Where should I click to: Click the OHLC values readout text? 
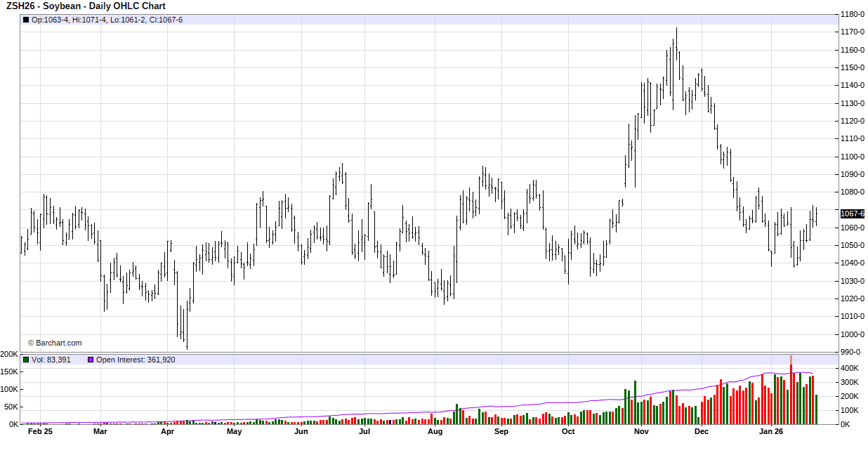click(107, 20)
